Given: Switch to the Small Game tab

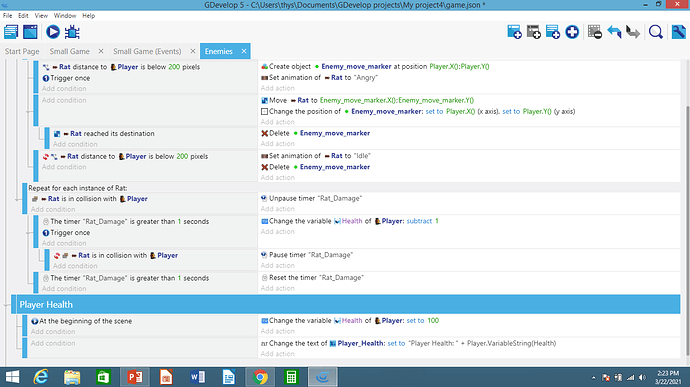Looking at the screenshot, I should [x=70, y=52].
